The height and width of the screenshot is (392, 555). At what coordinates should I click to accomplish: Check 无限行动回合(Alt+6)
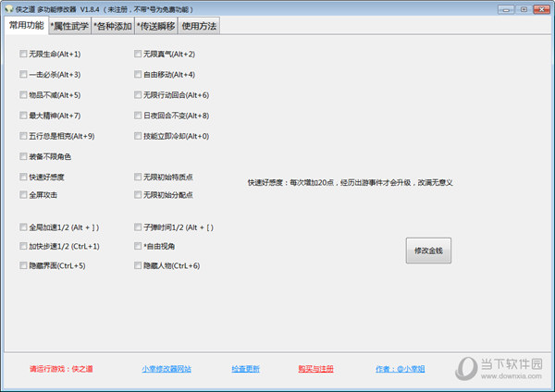(x=138, y=95)
